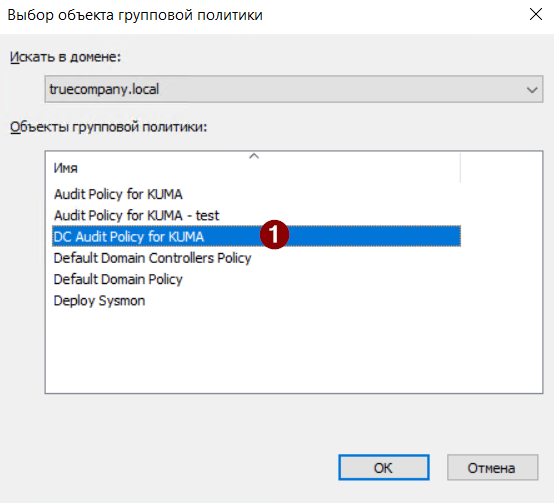The image size is (554, 503).
Task: Select the 'Deploy Sysmon' policy
Action: click(x=257, y=301)
